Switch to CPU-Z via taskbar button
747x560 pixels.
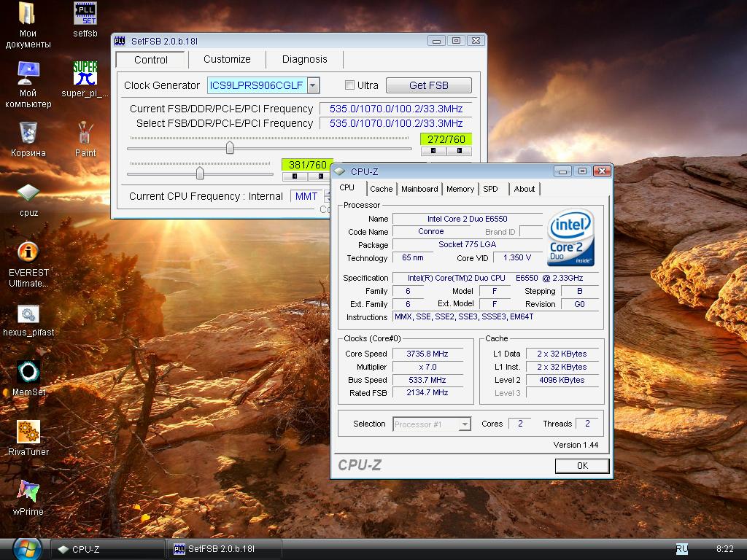107,549
